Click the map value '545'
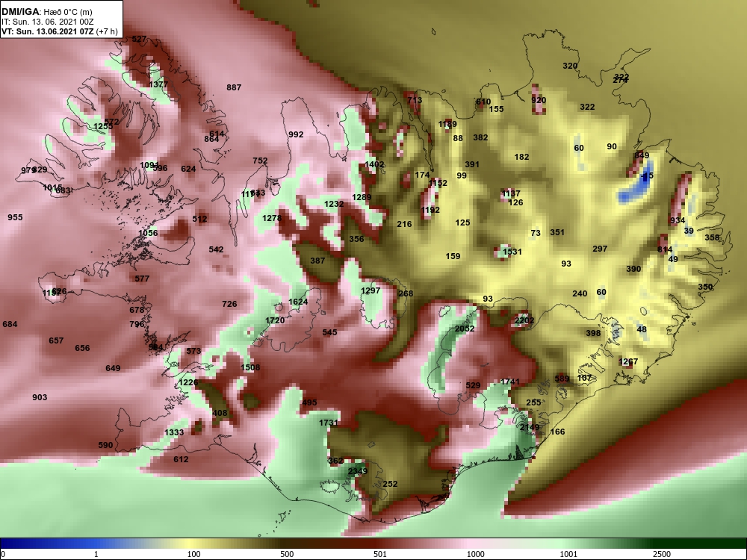The width and height of the screenshot is (747, 560). [x=329, y=332]
